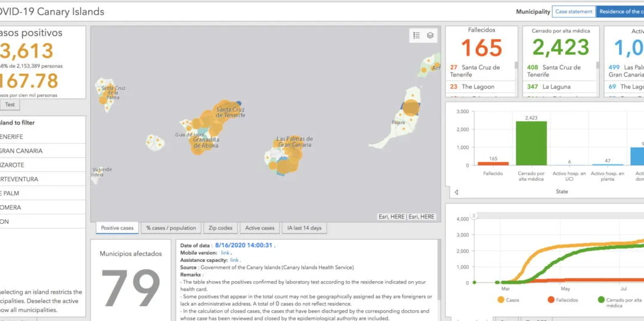Click the large Fuerteventura orange cluster circle
Viewport: 644px width, 321px height.
click(411, 107)
